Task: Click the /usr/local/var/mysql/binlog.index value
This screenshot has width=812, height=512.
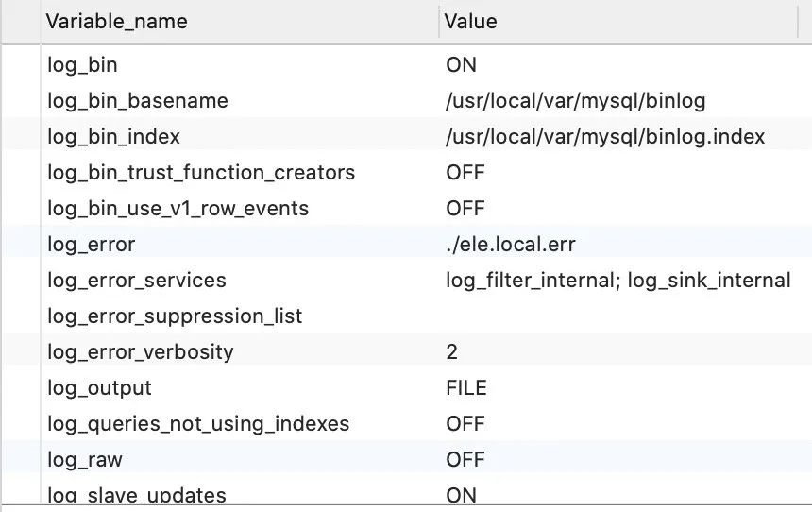Action: click(x=605, y=137)
